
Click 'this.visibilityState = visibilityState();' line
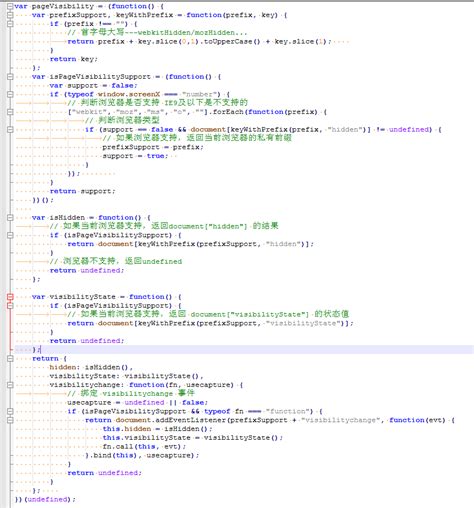[x=192, y=438]
